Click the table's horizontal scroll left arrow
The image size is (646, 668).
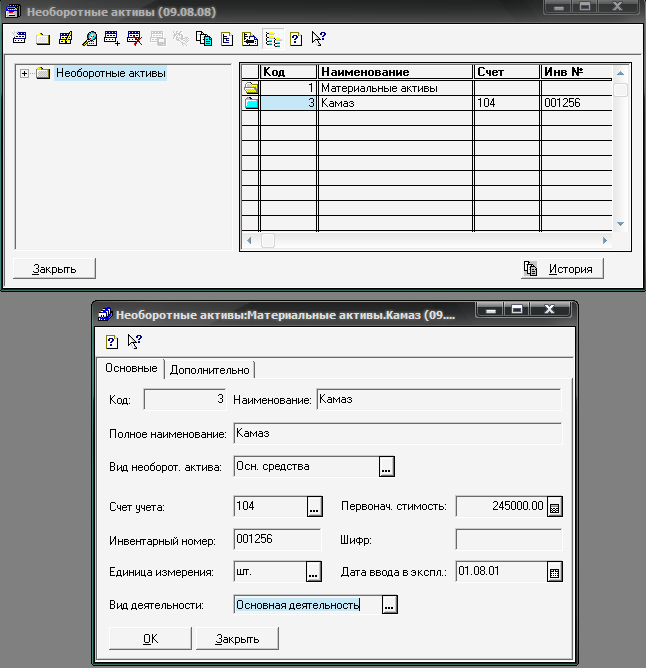click(249, 241)
